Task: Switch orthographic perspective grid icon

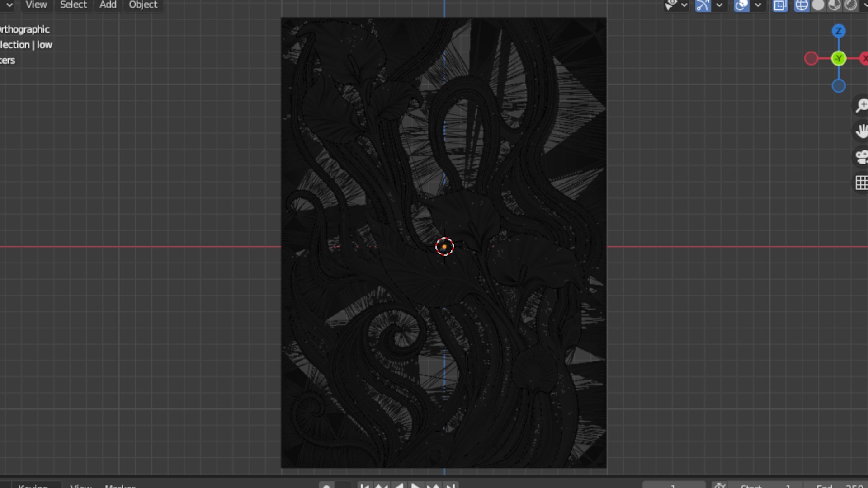Action: click(861, 183)
